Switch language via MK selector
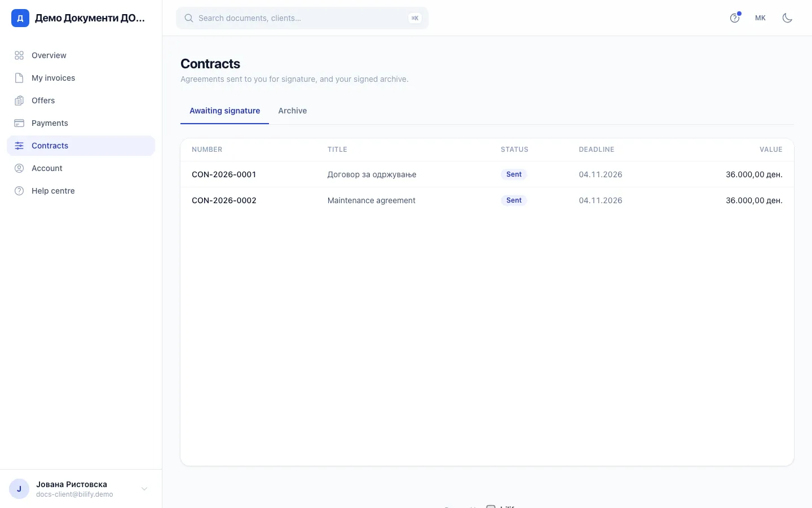 point(760,18)
